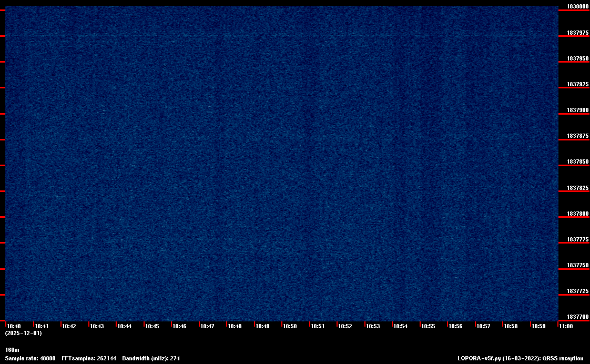The width and height of the screenshot is (590, 364).
Task: Click the 10:56 time label
Action: pos(455,326)
